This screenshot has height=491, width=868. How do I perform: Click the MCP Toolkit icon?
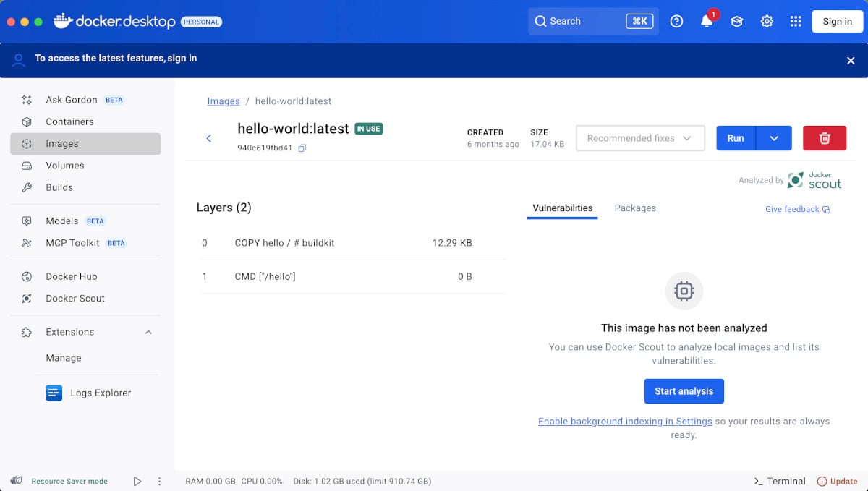tap(27, 243)
